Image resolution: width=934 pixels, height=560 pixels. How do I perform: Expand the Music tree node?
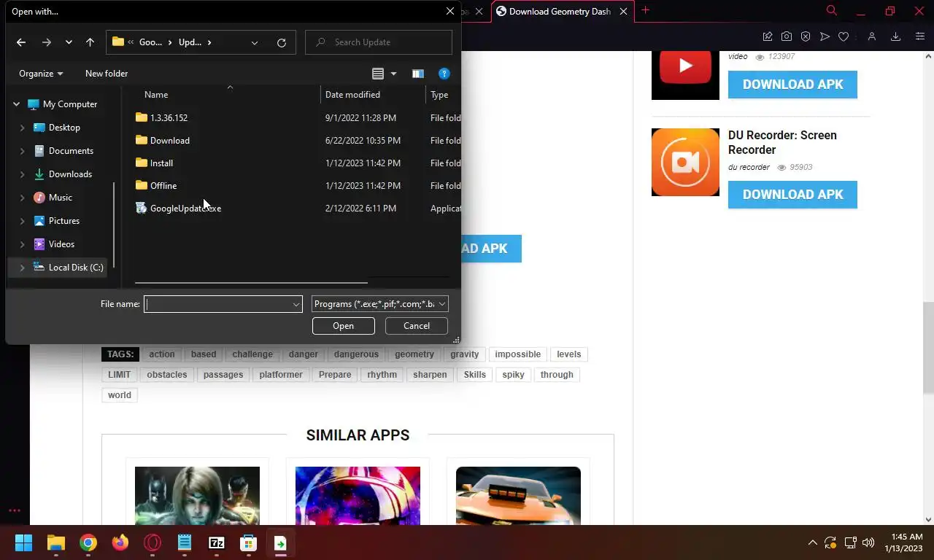click(x=22, y=198)
